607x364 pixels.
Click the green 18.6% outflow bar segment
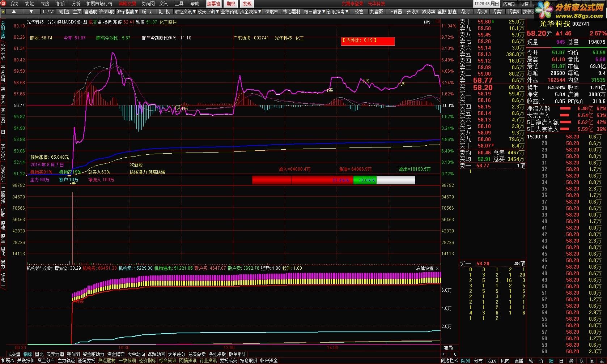pyautogui.click(x=365, y=180)
